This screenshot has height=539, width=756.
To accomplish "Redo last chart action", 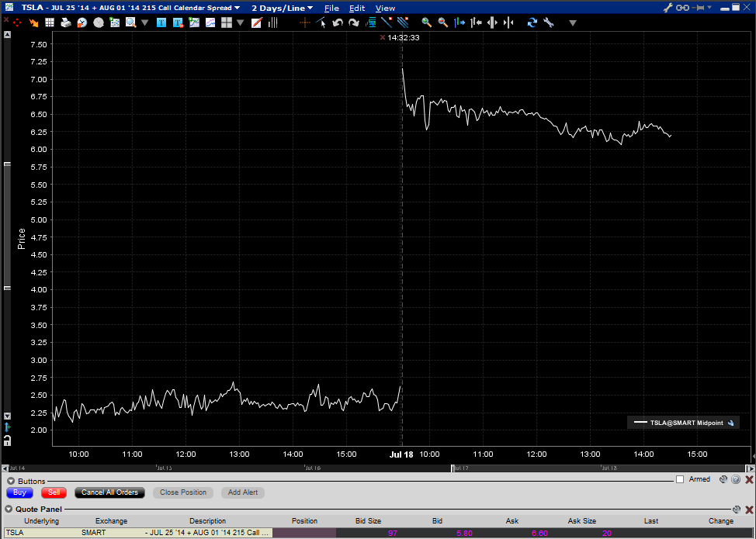I will coord(354,22).
